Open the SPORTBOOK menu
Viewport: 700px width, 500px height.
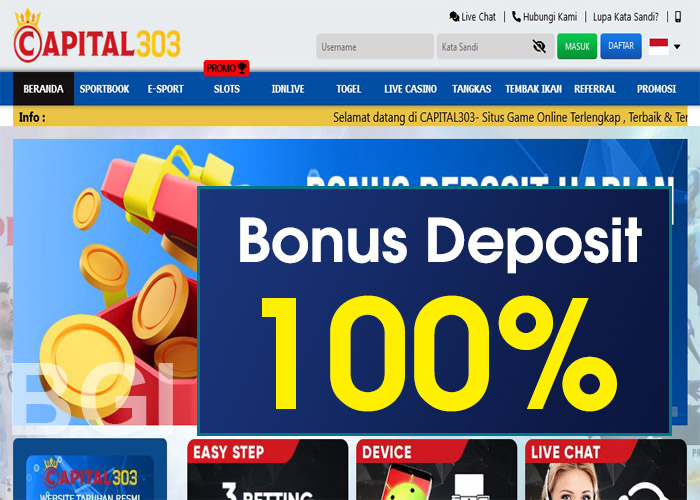[x=104, y=89]
